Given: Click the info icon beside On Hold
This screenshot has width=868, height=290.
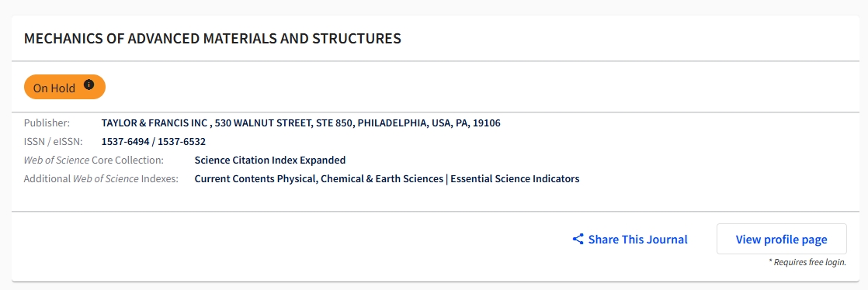Looking at the screenshot, I should 89,85.
